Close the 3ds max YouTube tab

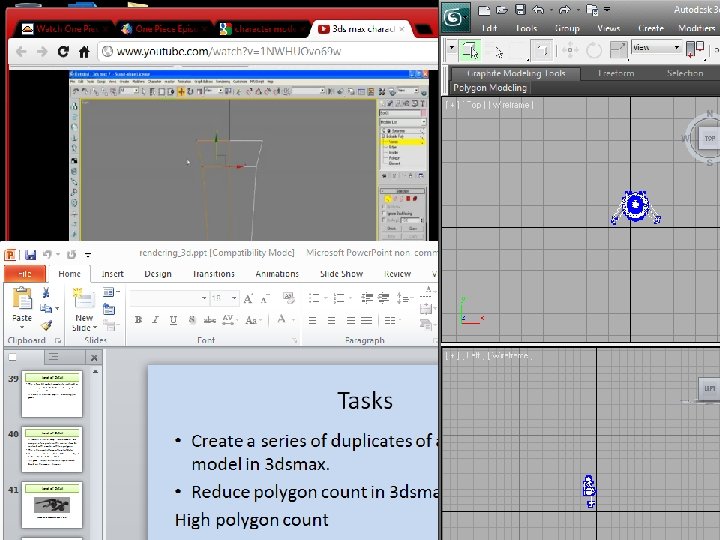click(402, 28)
